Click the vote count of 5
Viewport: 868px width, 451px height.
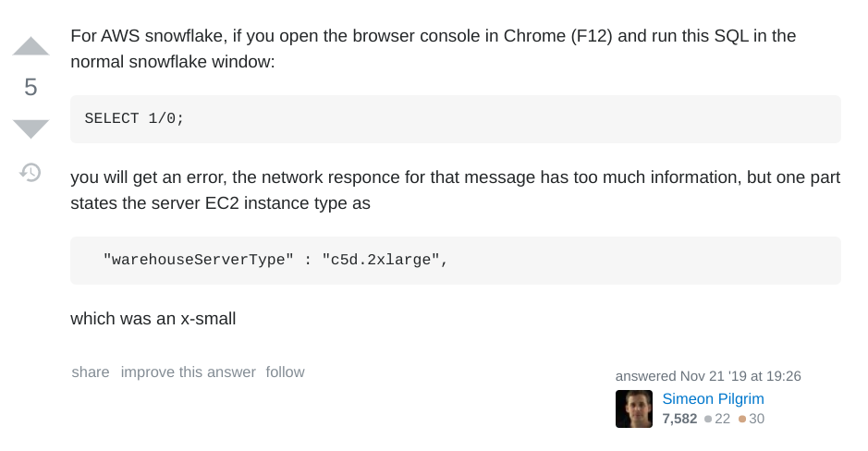tap(31, 88)
